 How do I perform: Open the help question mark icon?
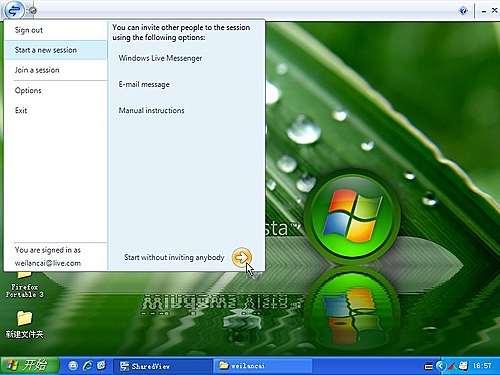pyautogui.click(x=463, y=11)
